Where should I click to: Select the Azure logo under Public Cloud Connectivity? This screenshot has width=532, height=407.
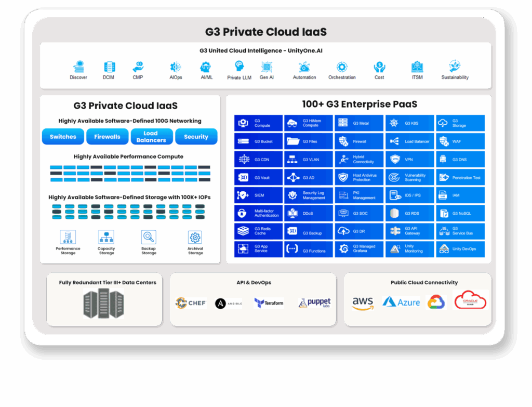(401, 303)
